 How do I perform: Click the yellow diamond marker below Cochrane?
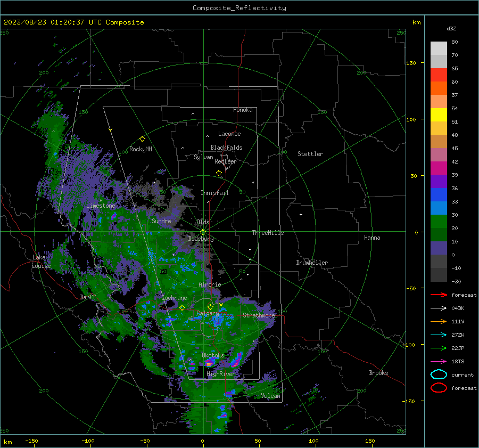point(182,308)
